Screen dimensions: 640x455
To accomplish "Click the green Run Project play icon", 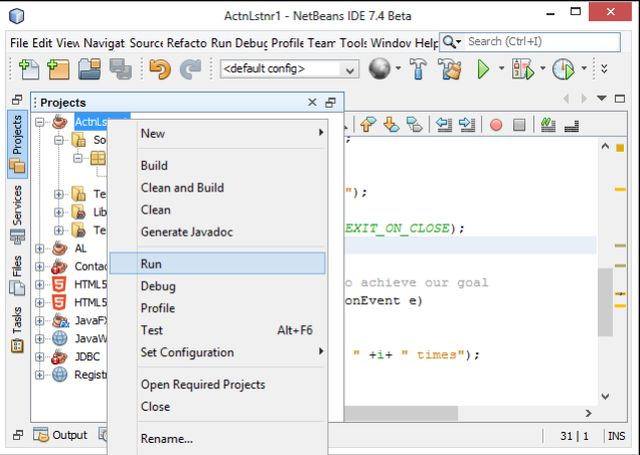I will pos(484,69).
